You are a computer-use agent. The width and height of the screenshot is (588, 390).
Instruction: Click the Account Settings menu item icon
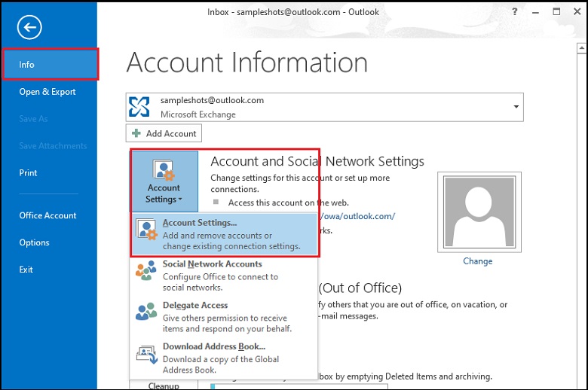(x=146, y=230)
